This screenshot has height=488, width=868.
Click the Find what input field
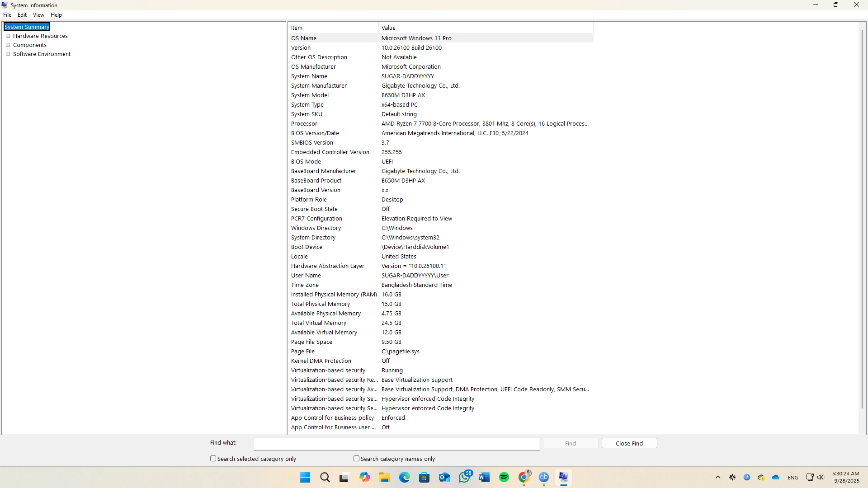396,444
